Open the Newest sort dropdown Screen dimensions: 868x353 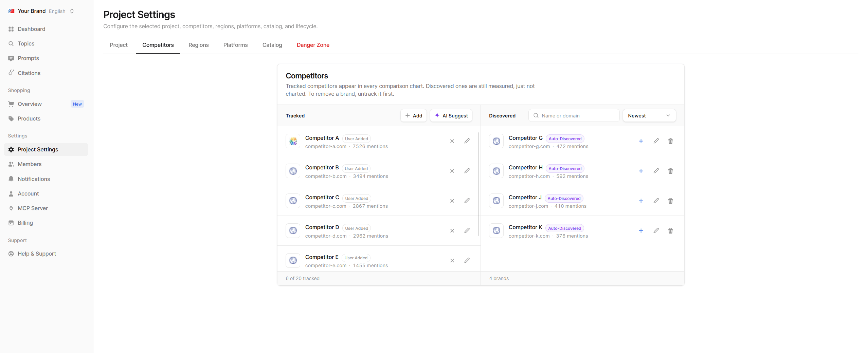click(649, 116)
